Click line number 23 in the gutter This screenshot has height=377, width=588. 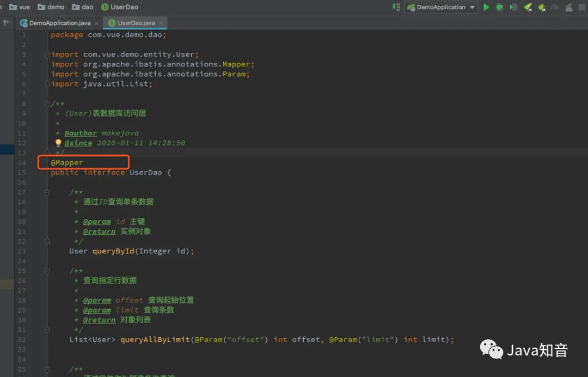(21, 251)
